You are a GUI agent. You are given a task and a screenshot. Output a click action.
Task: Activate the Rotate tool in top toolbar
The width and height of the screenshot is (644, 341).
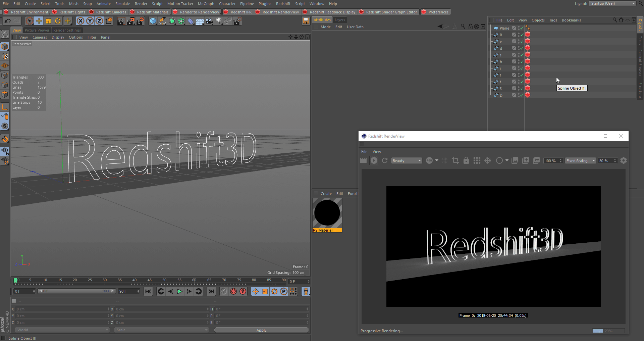(58, 21)
